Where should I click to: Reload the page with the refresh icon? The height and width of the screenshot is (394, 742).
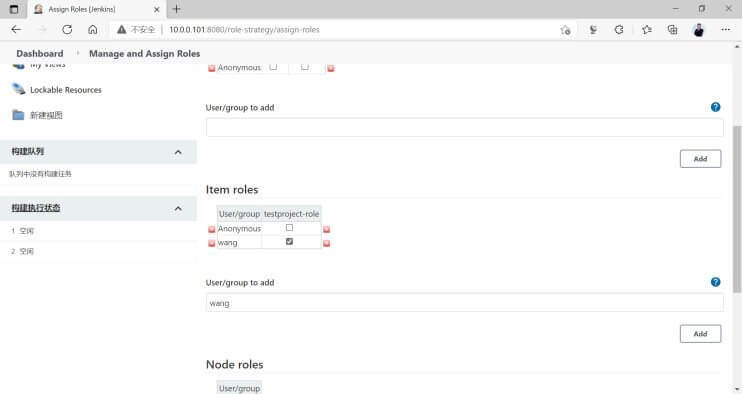coord(67,29)
